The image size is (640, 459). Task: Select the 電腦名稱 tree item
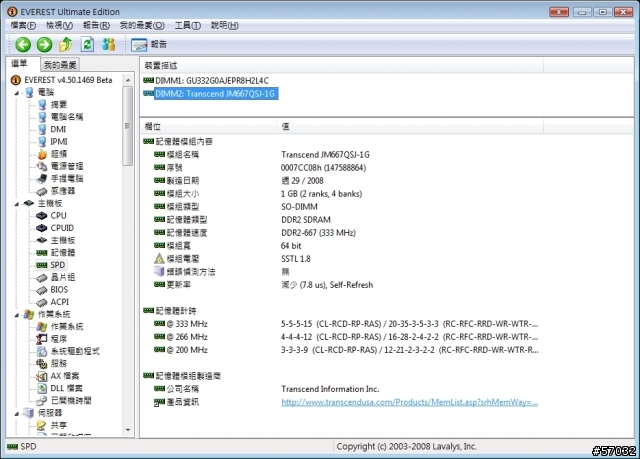66,117
